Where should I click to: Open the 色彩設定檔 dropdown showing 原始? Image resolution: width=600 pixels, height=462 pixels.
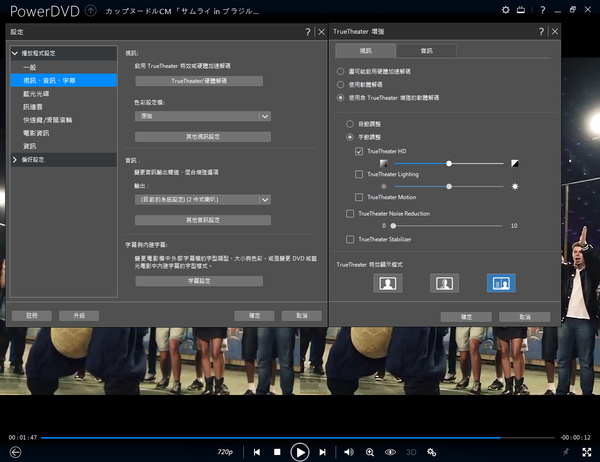pyautogui.click(x=203, y=116)
